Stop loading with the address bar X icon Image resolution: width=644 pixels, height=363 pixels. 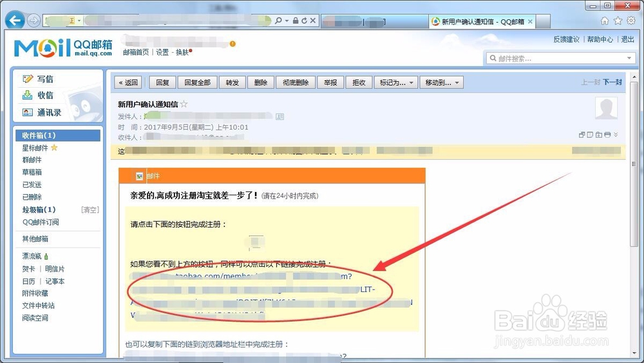point(313,20)
